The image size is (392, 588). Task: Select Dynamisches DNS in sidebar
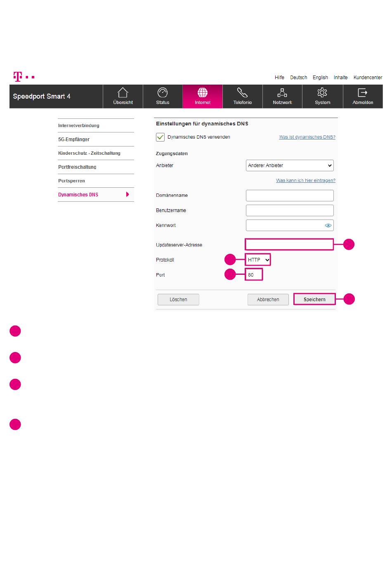tap(78, 195)
